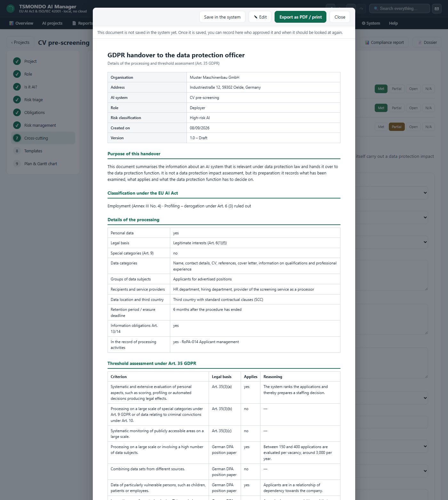Screen dimensions: 448x500
Task: Click the bar chart icon on Compliance report
Action: [x=367, y=42]
